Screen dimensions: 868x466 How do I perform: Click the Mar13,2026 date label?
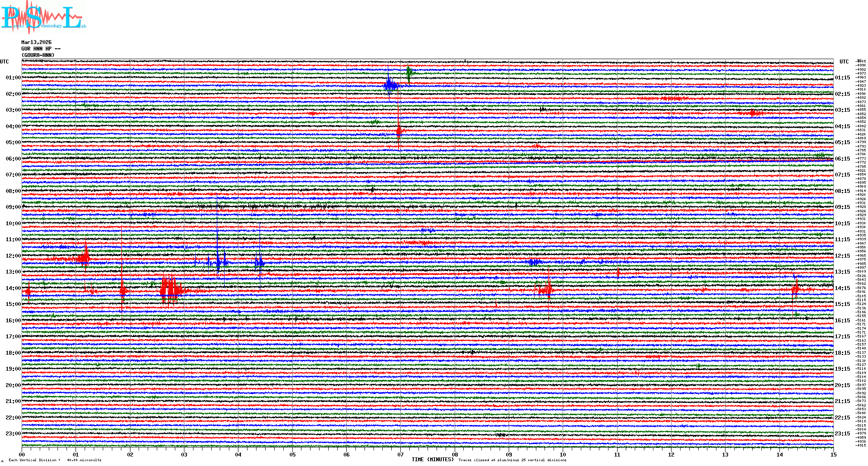36,42
